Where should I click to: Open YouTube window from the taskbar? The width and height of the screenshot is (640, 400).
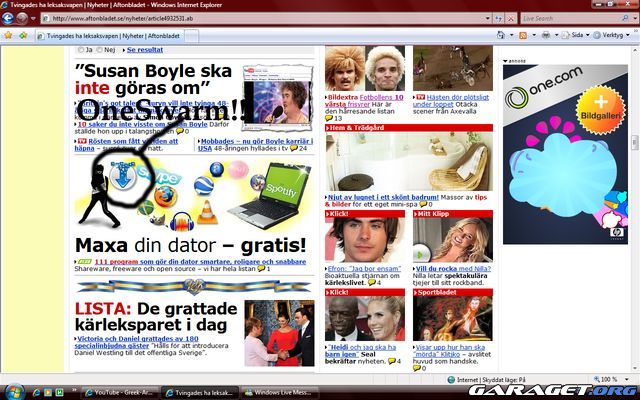[x=120, y=391]
